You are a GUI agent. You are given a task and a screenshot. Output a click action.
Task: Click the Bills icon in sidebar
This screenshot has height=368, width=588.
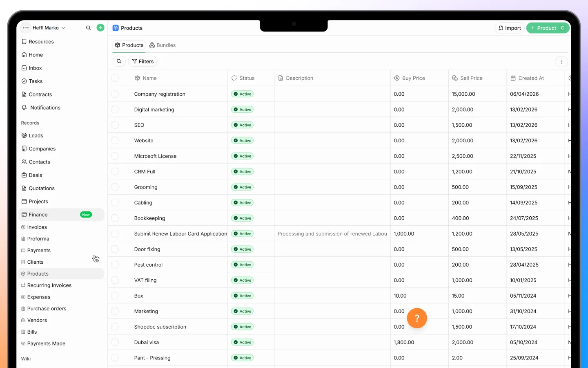[x=23, y=332]
